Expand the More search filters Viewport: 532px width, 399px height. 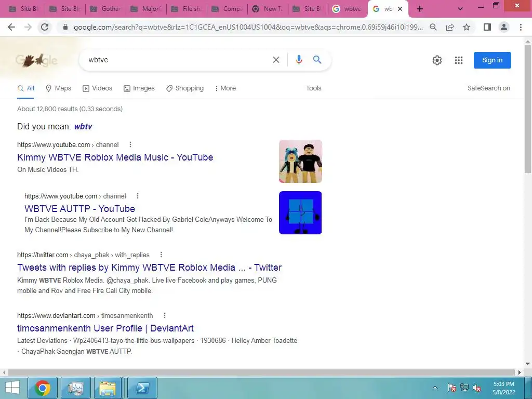tap(225, 88)
